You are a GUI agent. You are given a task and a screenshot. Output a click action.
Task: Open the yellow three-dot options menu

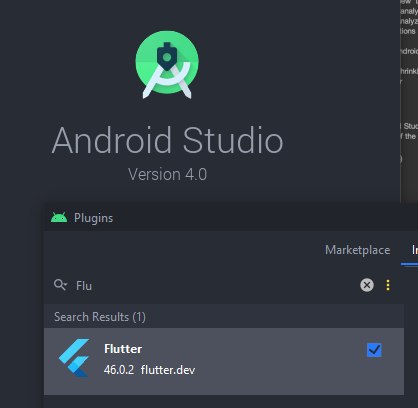tap(388, 285)
